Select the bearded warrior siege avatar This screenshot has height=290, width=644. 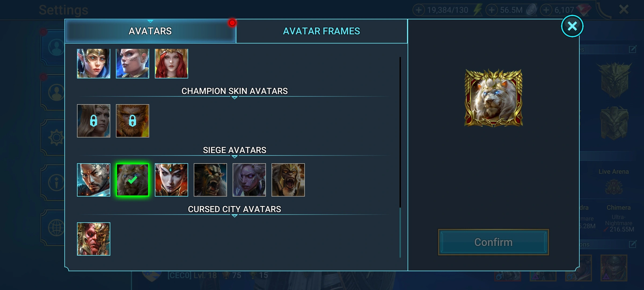(93, 180)
